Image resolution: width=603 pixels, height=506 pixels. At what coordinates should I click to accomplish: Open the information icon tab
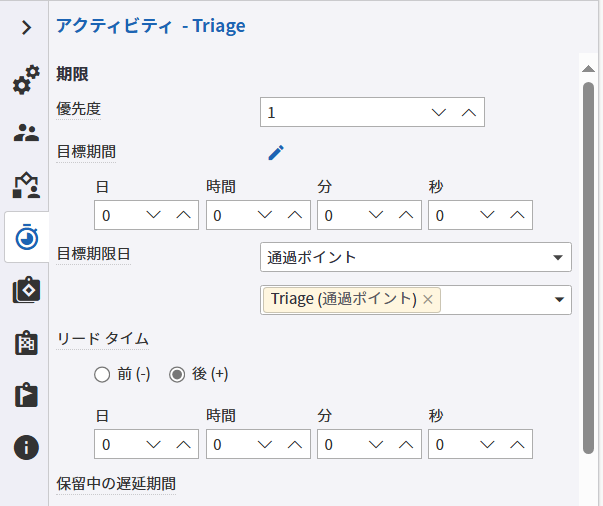[26, 448]
